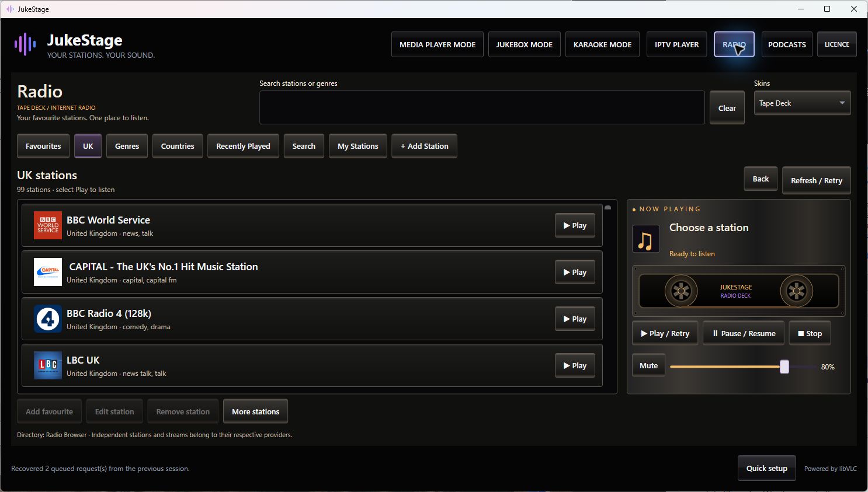Click the BBC World Service station logo
The height and width of the screenshot is (492, 868).
click(x=48, y=225)
